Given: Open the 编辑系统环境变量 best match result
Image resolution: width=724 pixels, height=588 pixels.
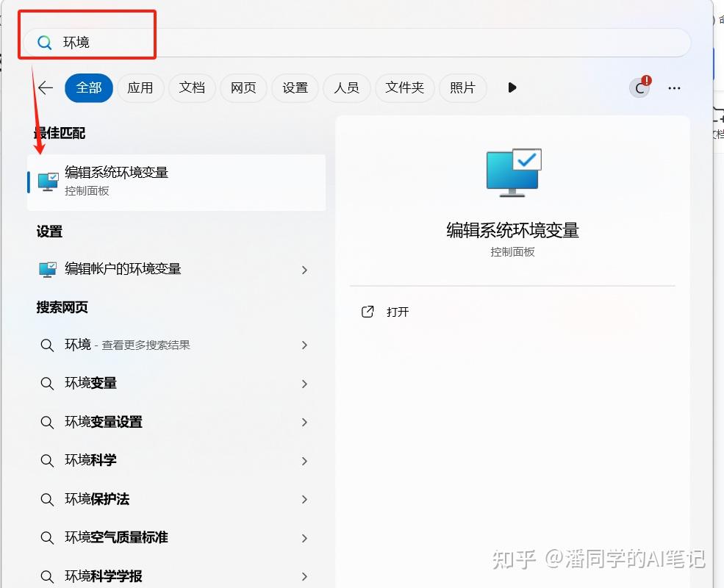Looking at the screenshot, I should point(176,181).
